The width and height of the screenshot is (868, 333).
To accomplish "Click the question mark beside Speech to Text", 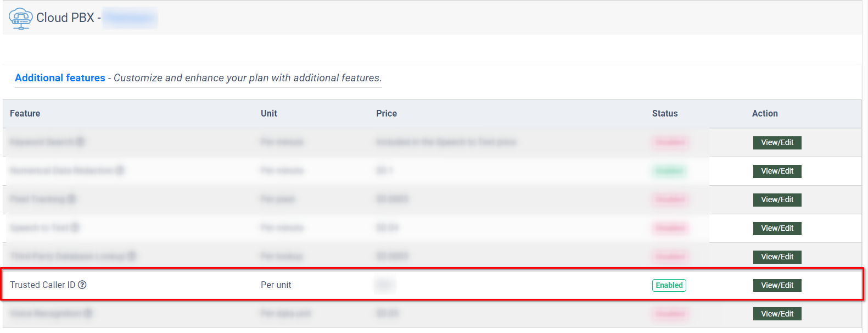I will [75, 227].
